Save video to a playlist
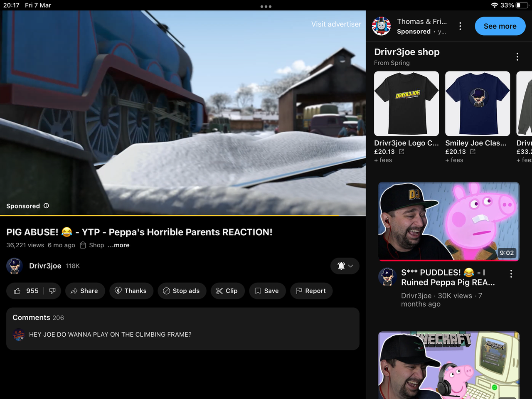 point(267,291)
